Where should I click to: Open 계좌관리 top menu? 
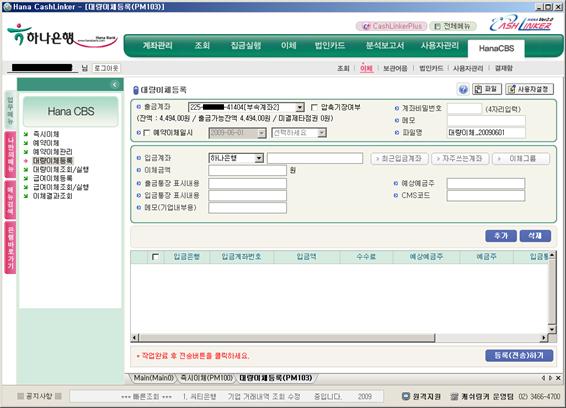pyautogui.click(x=158, y=45)
